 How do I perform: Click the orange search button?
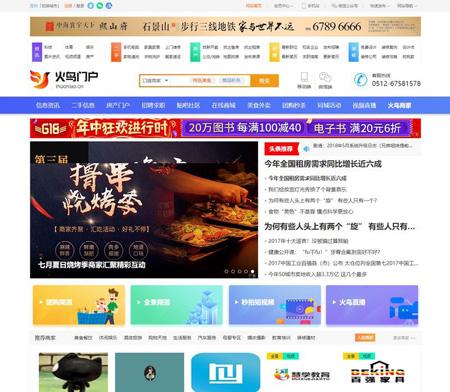click(x=264, y=81)
